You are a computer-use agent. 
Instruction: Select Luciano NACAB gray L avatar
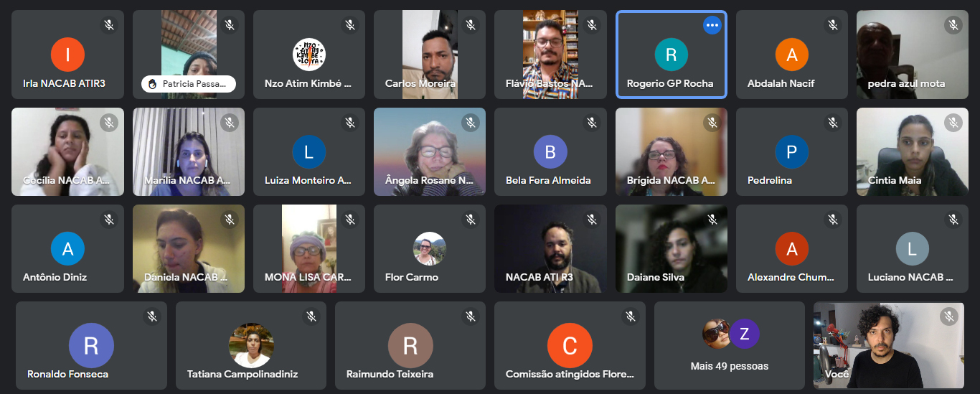coord(912,249)
